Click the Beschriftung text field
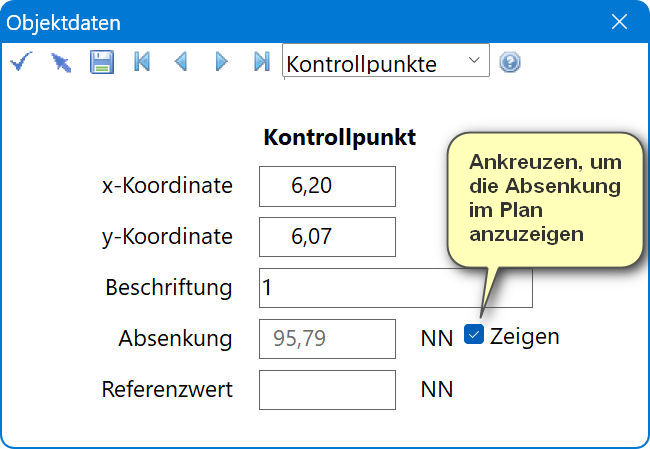The width and height of the screenshot is (650, 449). (x=395, y=288)
